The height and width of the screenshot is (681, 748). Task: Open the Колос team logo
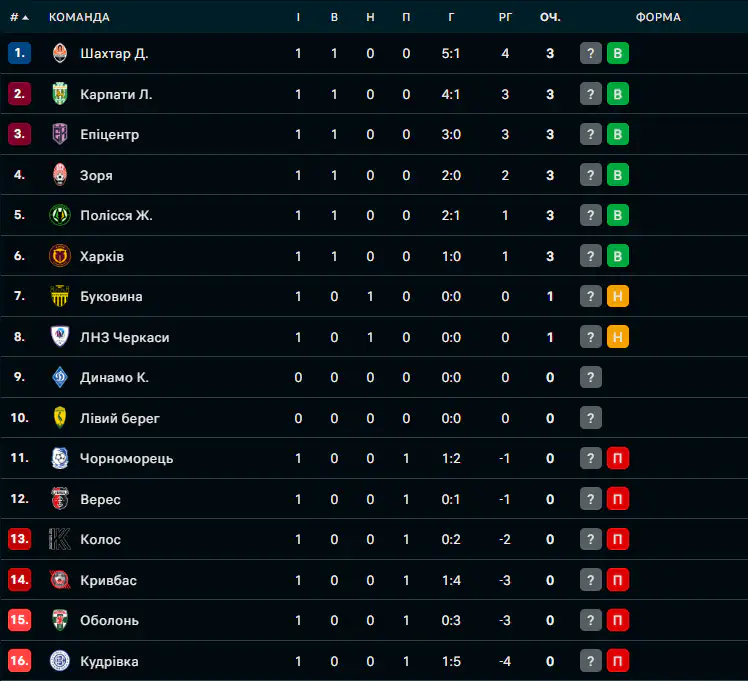(x=60, y=539)
